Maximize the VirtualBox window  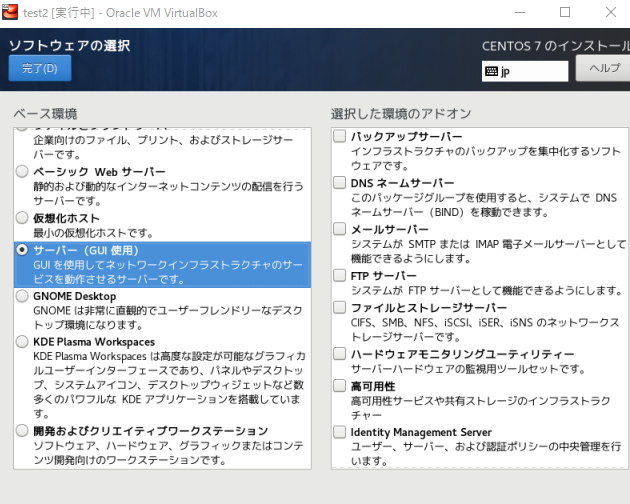(x=565, y=12)
